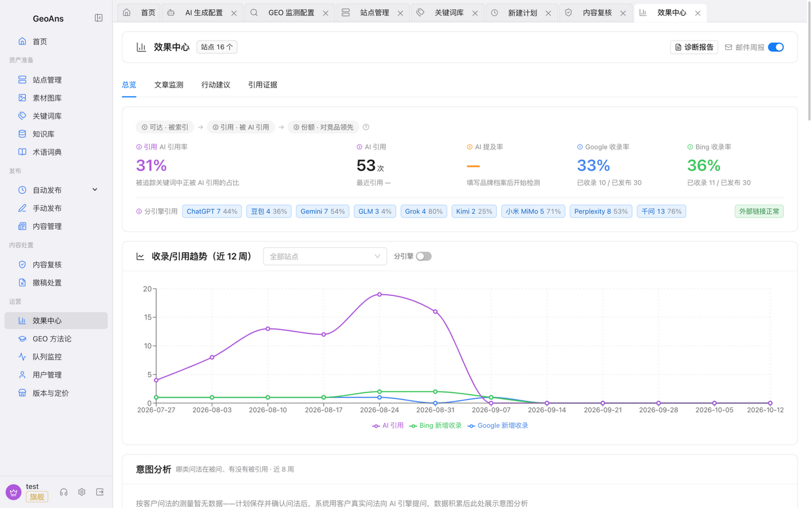Open 站点管理 in the sidebar
812x508 pixels.
[x=56, y=80]
